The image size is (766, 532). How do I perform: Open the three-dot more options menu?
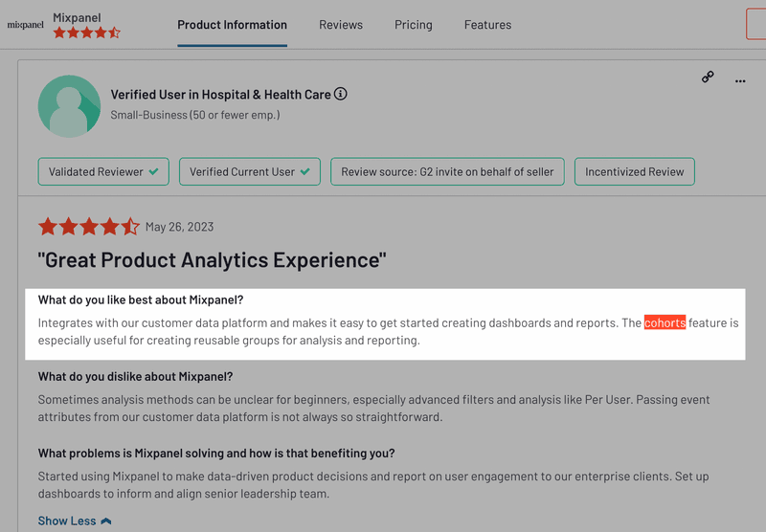point(740,81)
